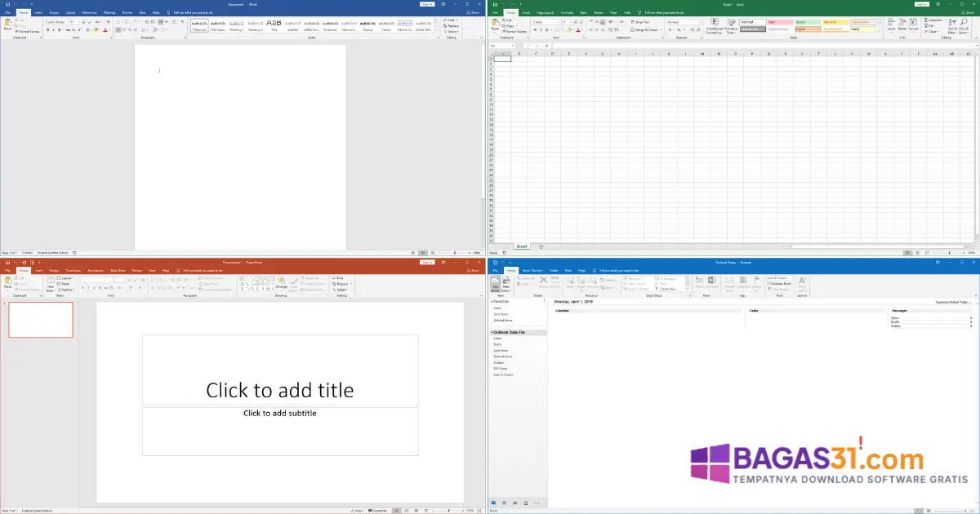Open the General number format dropdown in Excel
This screenshot has width=980, height=514.
point(698,22)
